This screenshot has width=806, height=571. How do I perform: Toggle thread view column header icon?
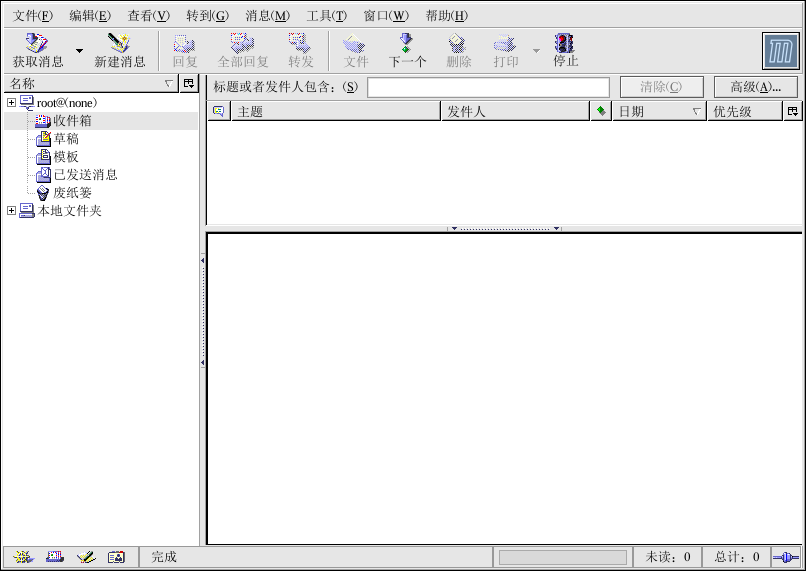[x=218, y=112]
